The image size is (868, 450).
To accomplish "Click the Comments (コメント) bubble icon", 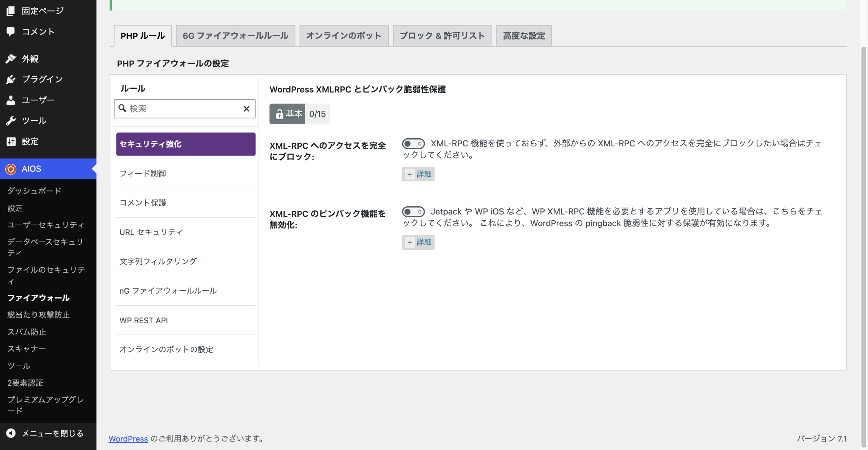I will click(11, 32).
